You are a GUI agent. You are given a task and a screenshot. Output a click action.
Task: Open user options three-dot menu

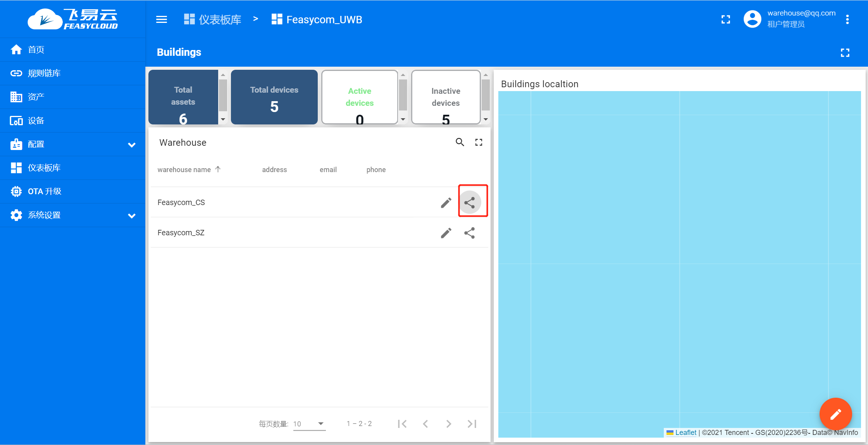coord(847,19)
